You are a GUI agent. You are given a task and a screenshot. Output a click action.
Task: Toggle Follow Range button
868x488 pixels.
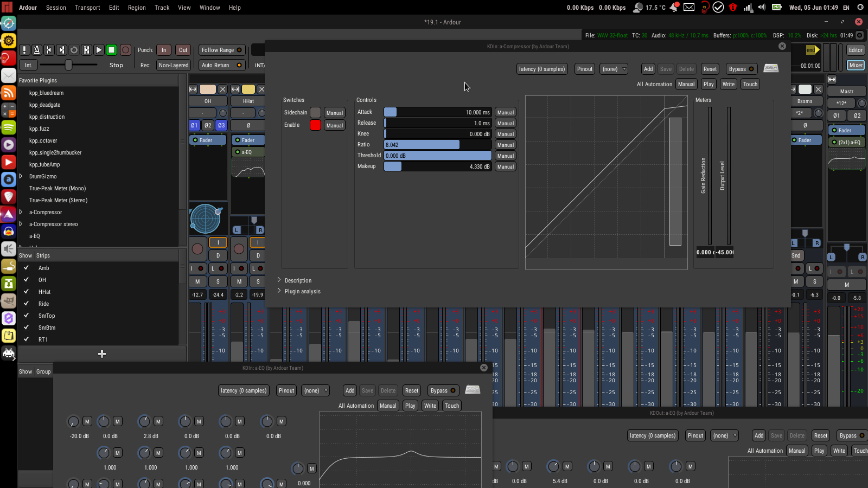click(x=222, y=50)
